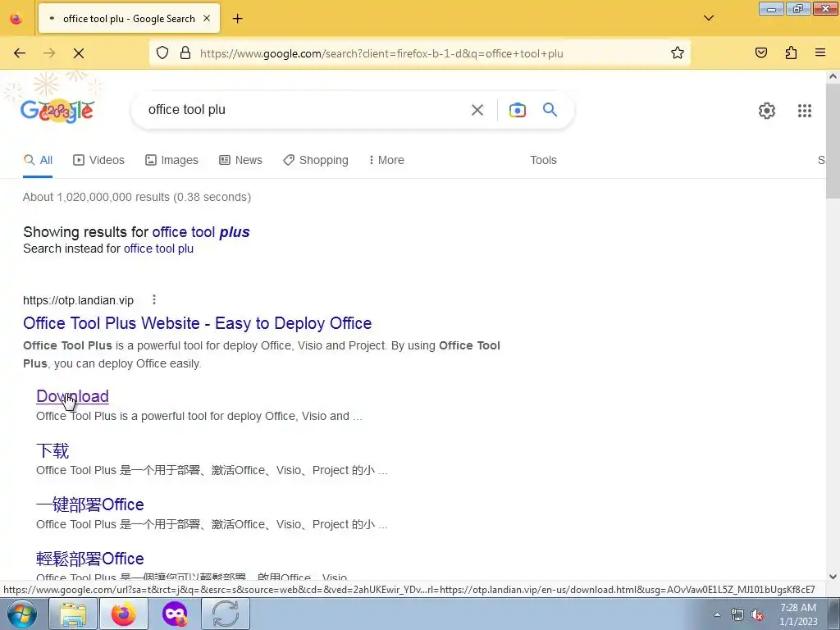Viewport: 840px width, 630px height.
Task: Close the office tool plu tab
Action: coord(207,18)
